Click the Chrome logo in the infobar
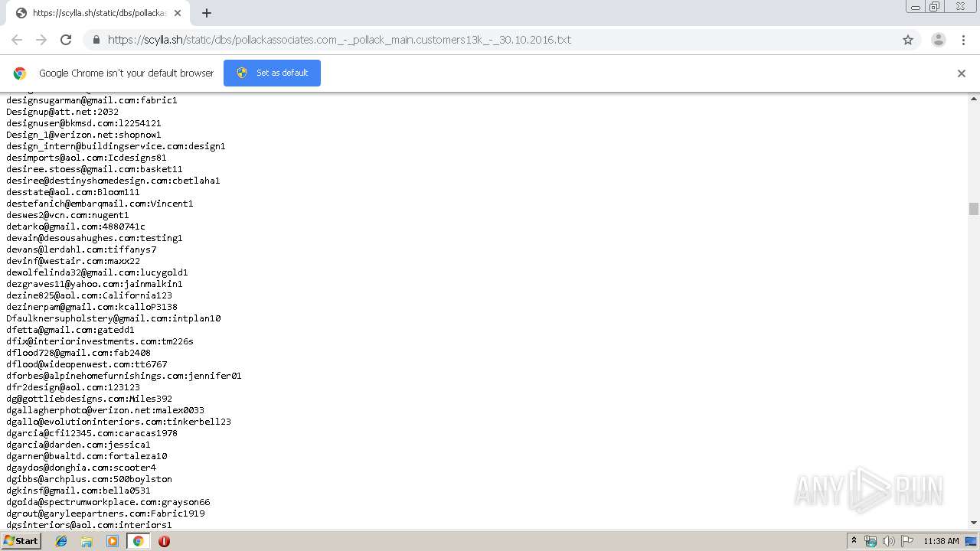Viewport: 980px width, 551px height. tap(20, 73)
